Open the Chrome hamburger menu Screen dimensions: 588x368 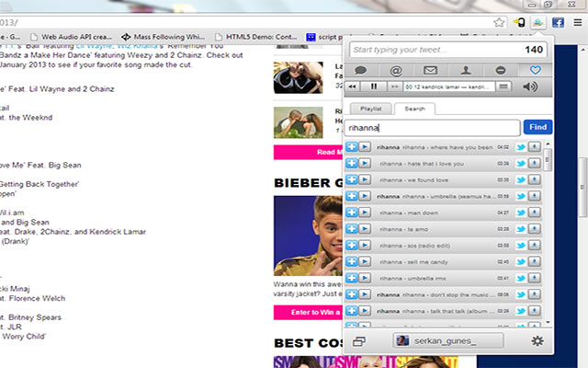[578, 22]
